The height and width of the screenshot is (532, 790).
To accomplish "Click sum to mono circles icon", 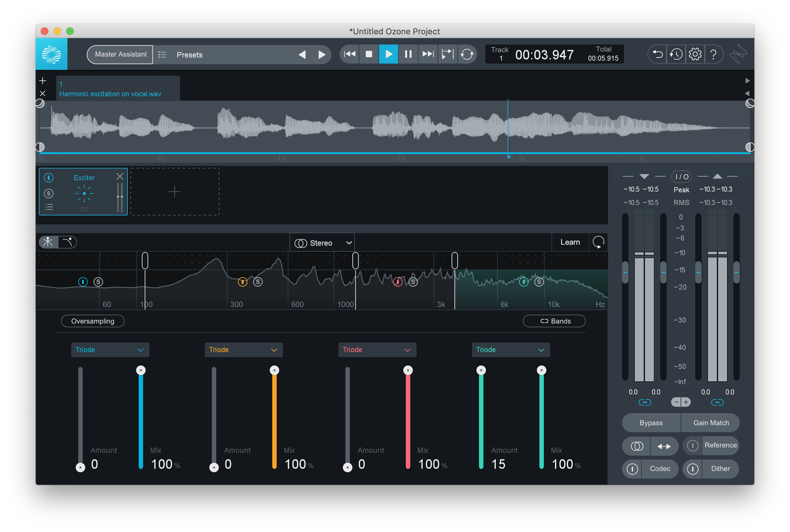I will pyautogui.click(x=637, y=446).
